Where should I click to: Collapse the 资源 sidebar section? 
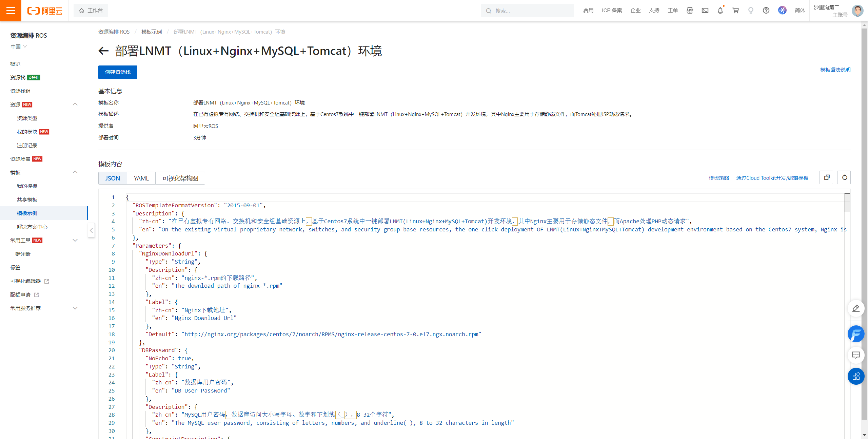[75, 104]
